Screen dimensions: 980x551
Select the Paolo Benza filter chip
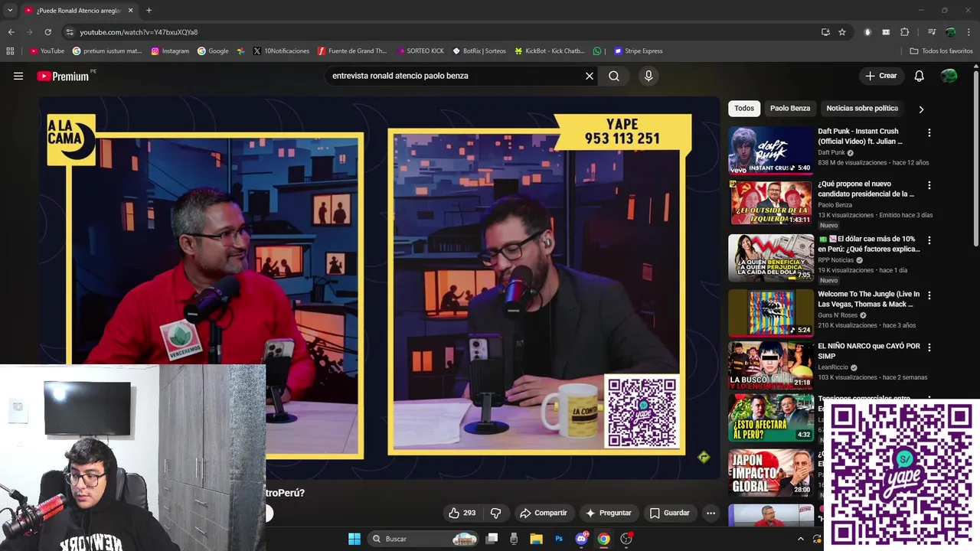coord(790,108)
